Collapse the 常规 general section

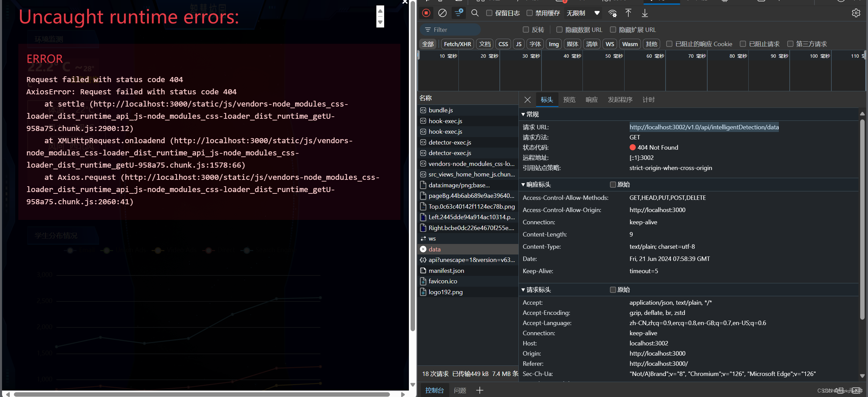pos(530,114)
